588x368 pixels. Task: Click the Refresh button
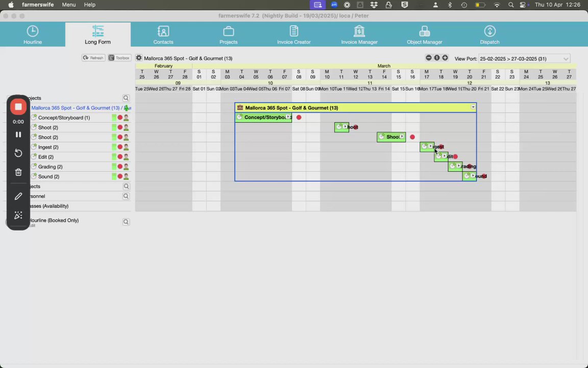click(93, 58)
